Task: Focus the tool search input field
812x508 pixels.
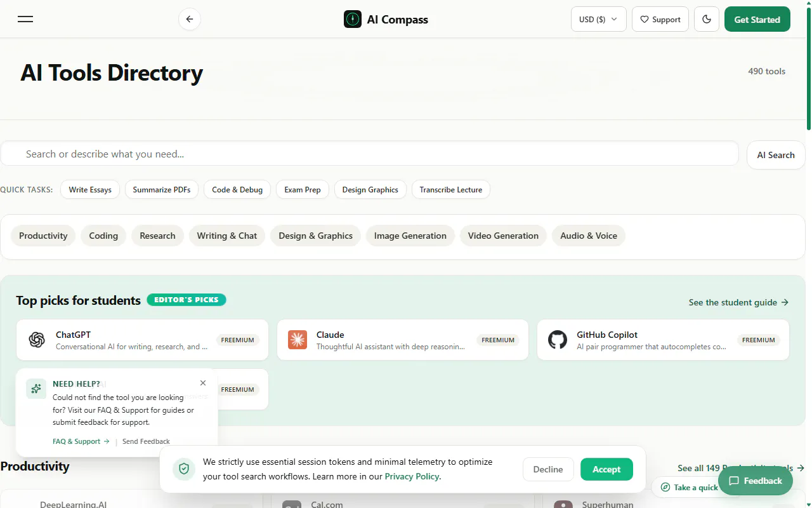Action: 369,154
